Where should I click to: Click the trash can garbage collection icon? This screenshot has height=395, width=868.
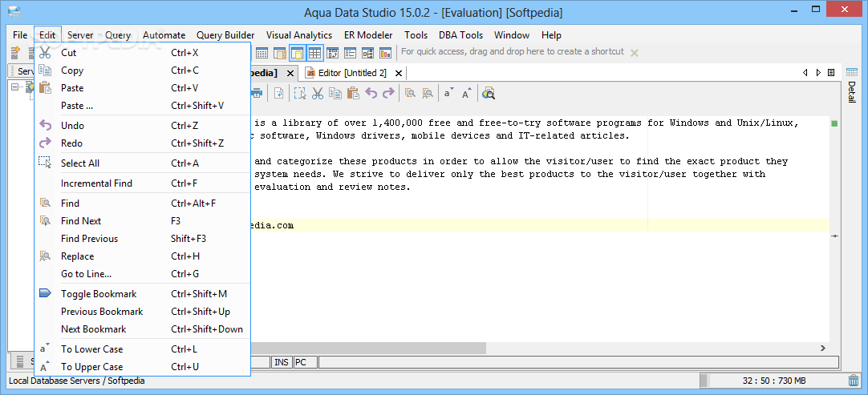pyautogui.click(x=853, y=381)
